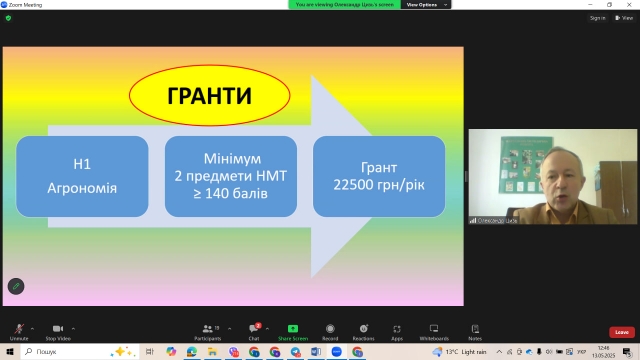Click Sign in
This screenshot has width=640, height=360.
[598, 18]
